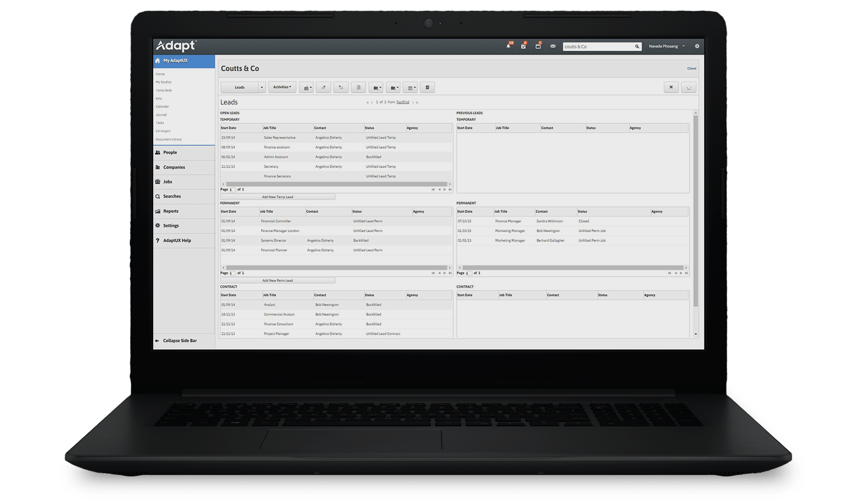Screen dimensions: 857x504
Task: Open AdaptUX Help in the sidebar
Action: pyautogui.click(x=184, y=241)
